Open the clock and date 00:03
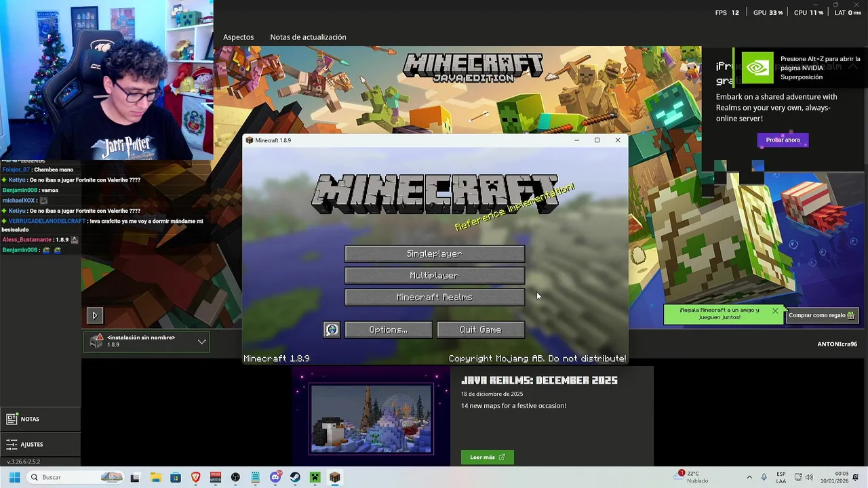 click(x=835, y=477)
